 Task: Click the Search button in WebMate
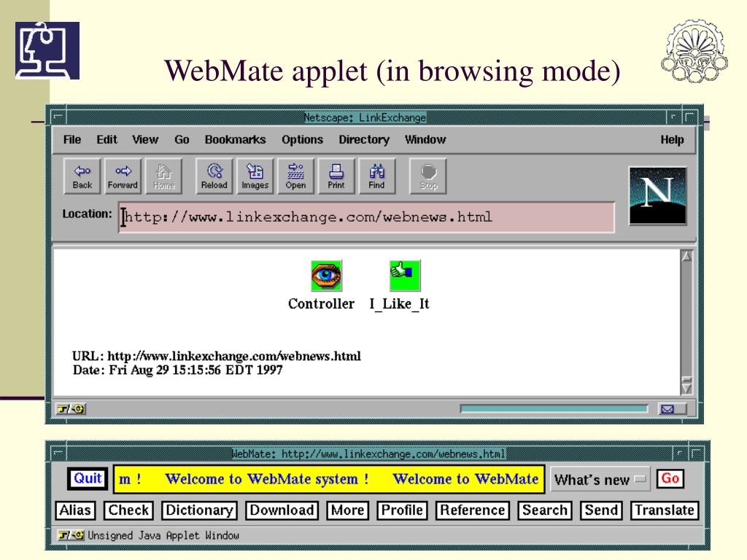[545, 510]
